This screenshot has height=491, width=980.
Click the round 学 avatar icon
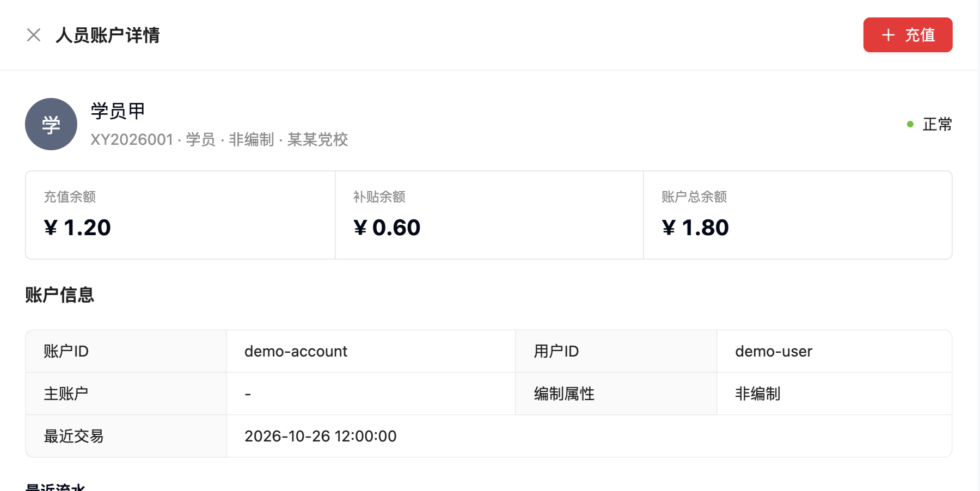click(x=51, y=124)
